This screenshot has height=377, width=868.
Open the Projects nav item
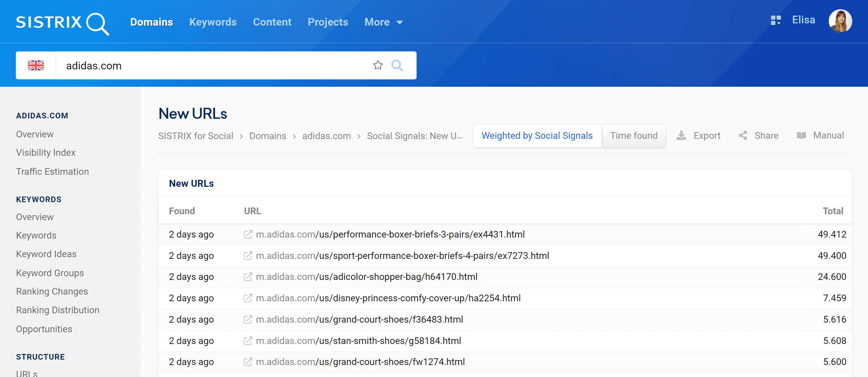coord(328,22)
